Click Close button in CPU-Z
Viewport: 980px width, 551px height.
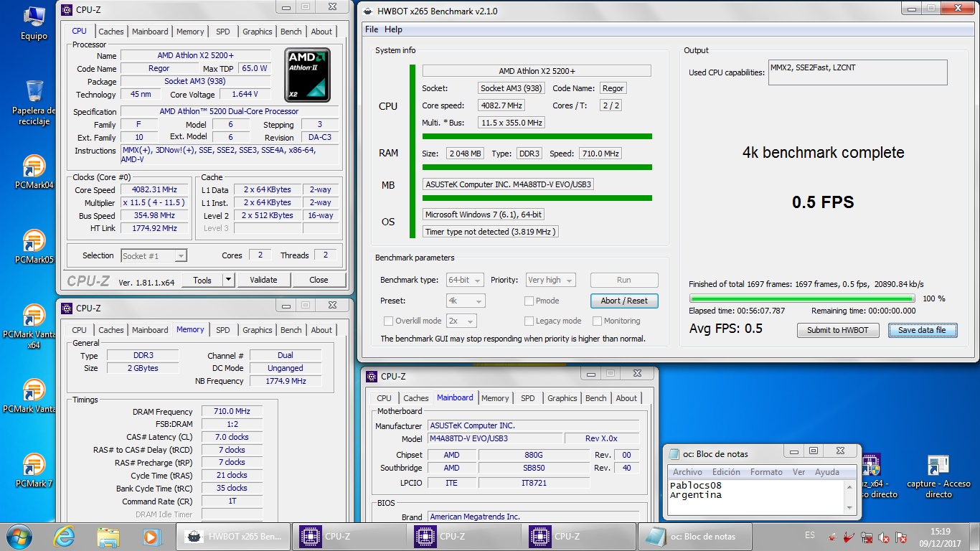(319, 280)
